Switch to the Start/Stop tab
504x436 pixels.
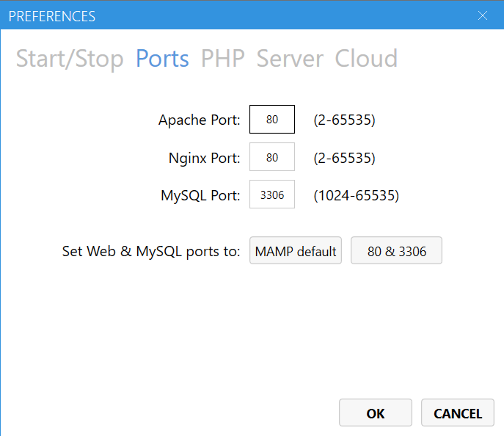[70, 59]
